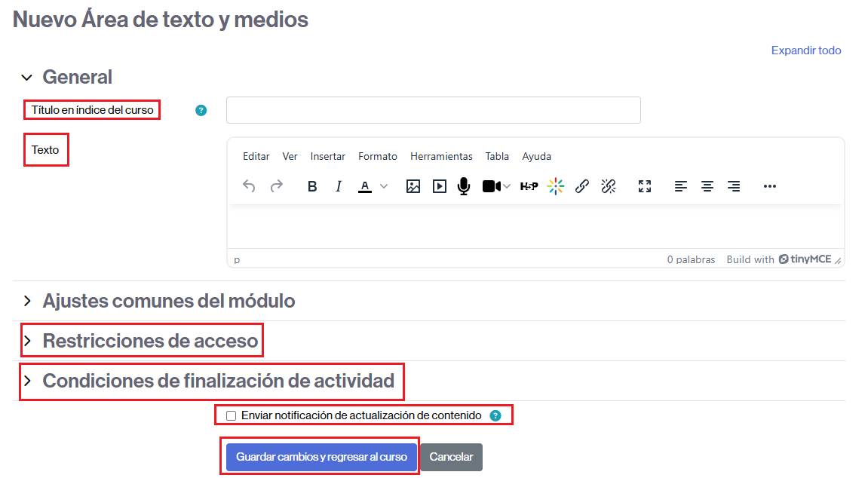This screenshot has width=868, height=478.
Task: Toggle italic formatting
Action: 339,186
